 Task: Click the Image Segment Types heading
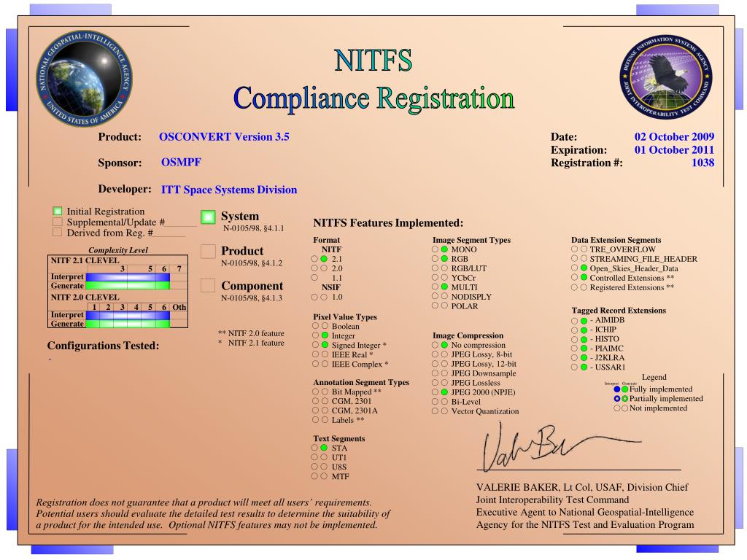pos(472,240)
